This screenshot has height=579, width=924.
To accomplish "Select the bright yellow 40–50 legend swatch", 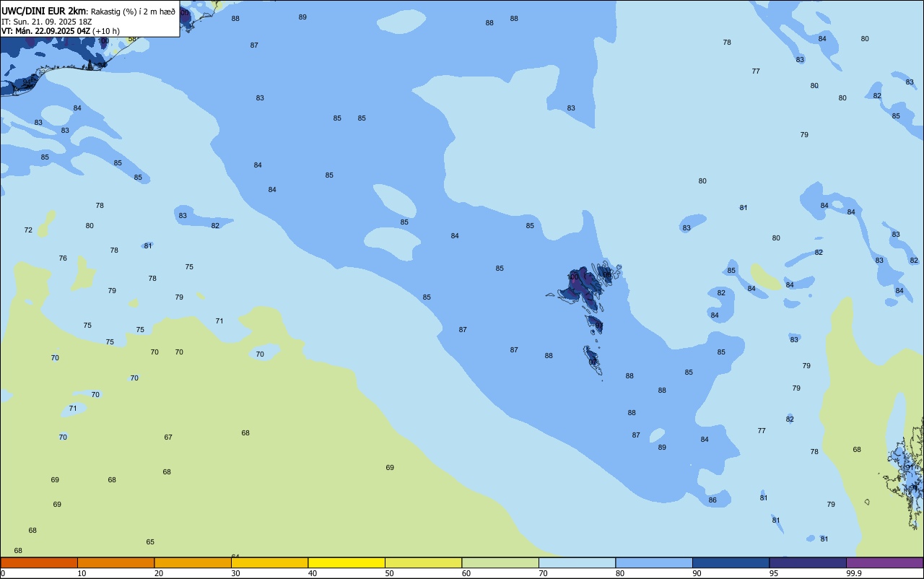I will pyautogui.click(x=346, y=562).
